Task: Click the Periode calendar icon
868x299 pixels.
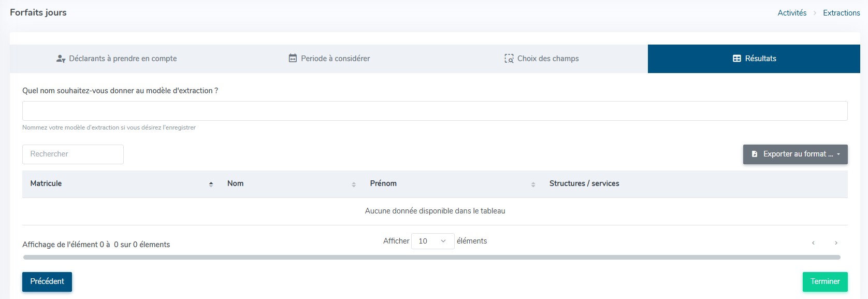Action: pos(293,59)
